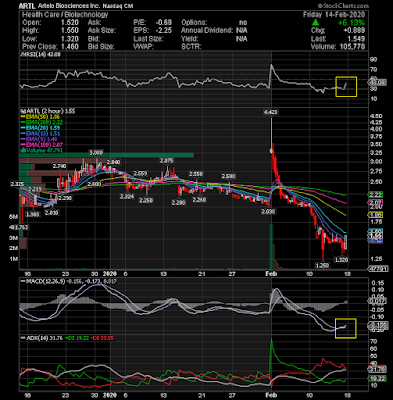Image resolution: width=393 pixels, height=400 pixels.
Task: Click the ARTL (2 hour) chart title
Action: pyautogui.click(x=47, y=111)
